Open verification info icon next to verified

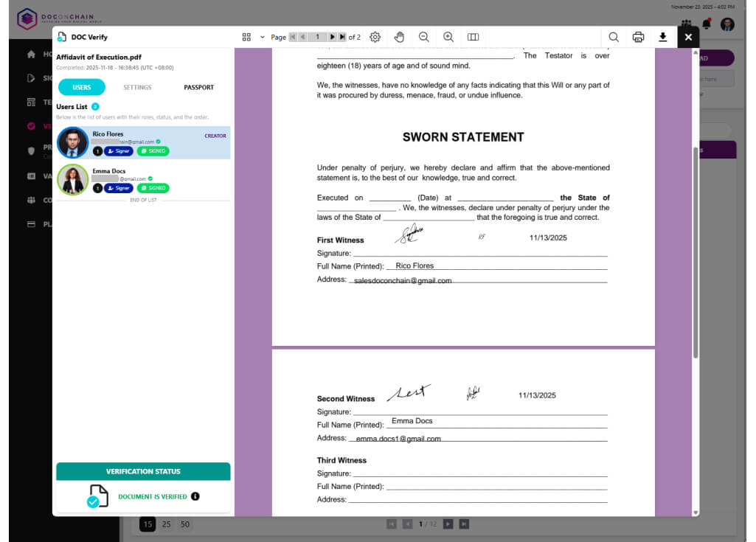click(195, 496)
